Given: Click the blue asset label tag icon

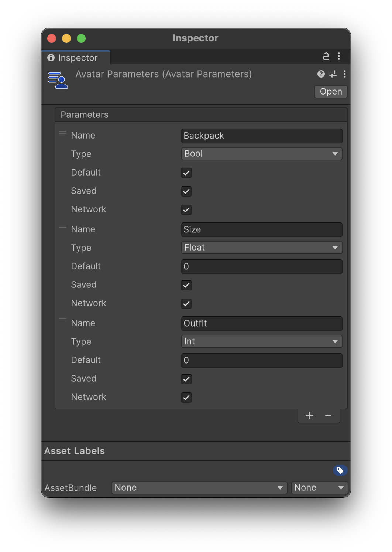Looking at the screenshot, I should (340, 470).
